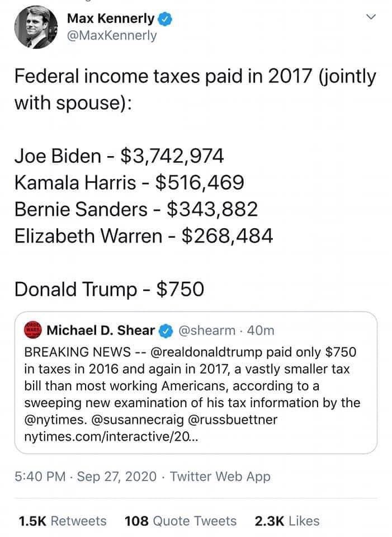392x537 pixels.
Task: Click the Michael D. Shear author name
Action: coord(101,331)
